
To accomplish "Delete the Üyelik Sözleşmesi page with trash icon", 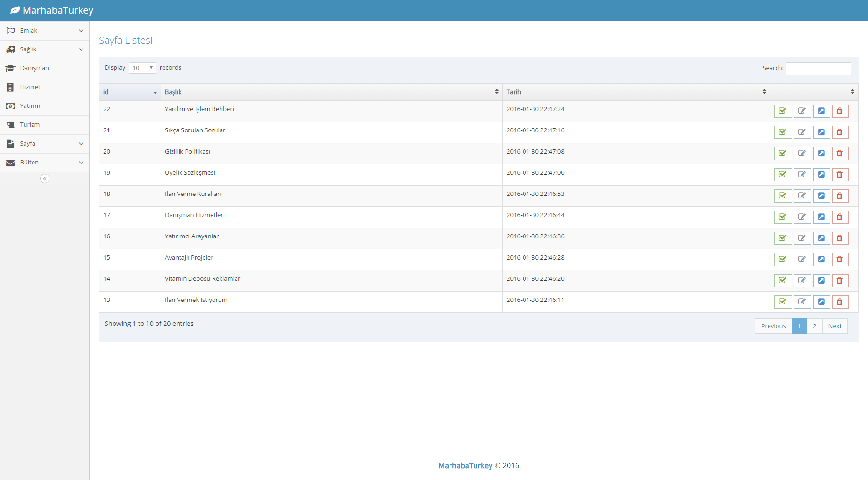I will click(840, 175).
